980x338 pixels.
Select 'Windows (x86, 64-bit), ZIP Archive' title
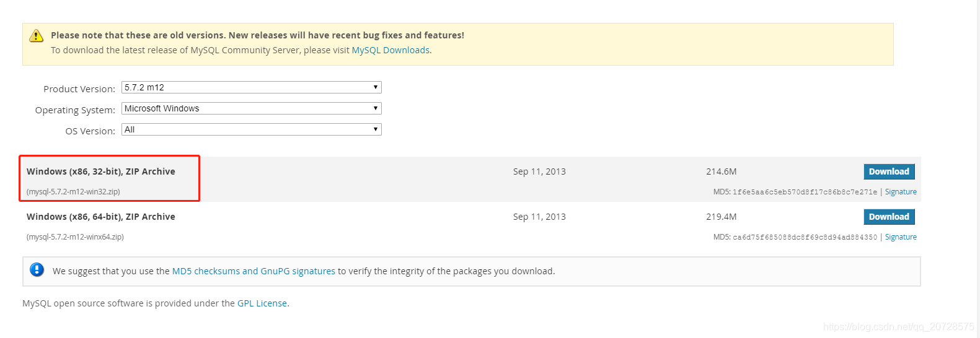pyautogui.click(x=101, y=217)
